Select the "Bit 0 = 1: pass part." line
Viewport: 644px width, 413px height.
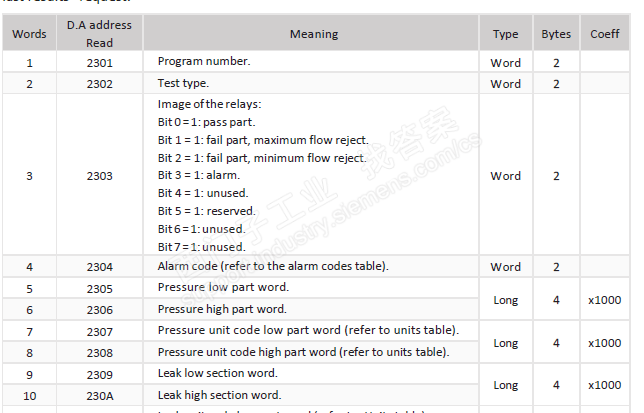210,122
